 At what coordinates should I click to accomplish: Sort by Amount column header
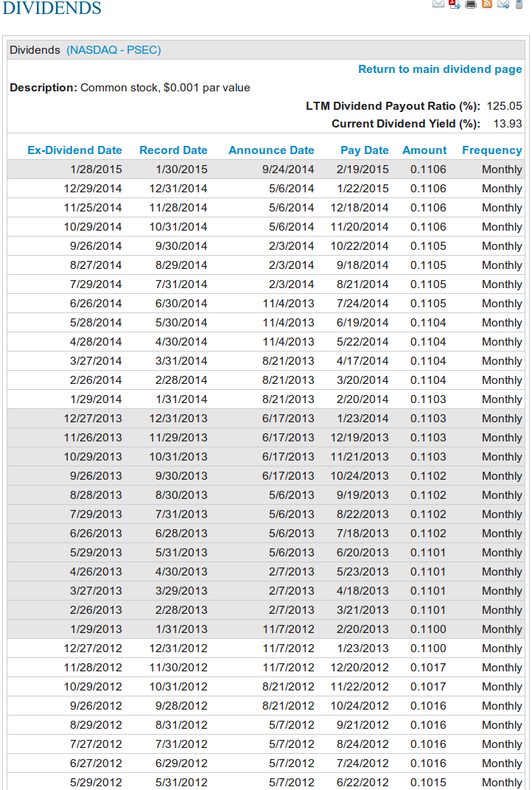(x=424, y=150)
